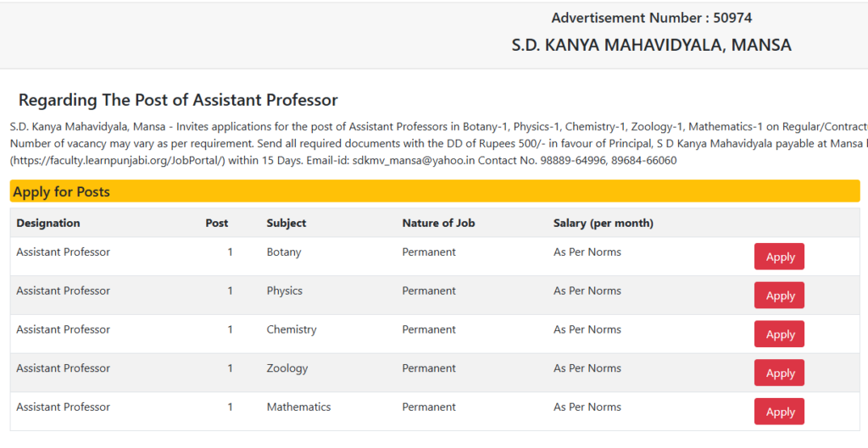Screen dimensions: 868x448
Task: Click As Per Norms in the Botany row
Action: pyautogui.click(x=587, y=252)
